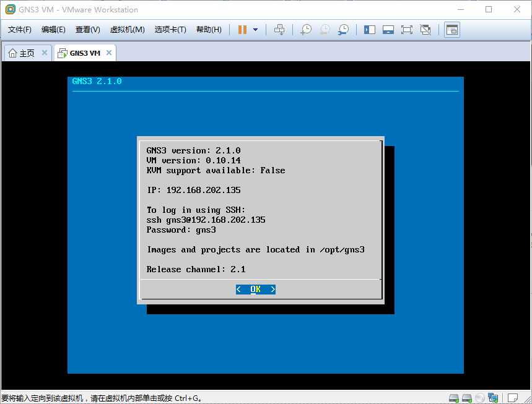Viewport: 532px width, 404px height.
Task: Open the 帮助(H) menu
Action: coord(209,30)
